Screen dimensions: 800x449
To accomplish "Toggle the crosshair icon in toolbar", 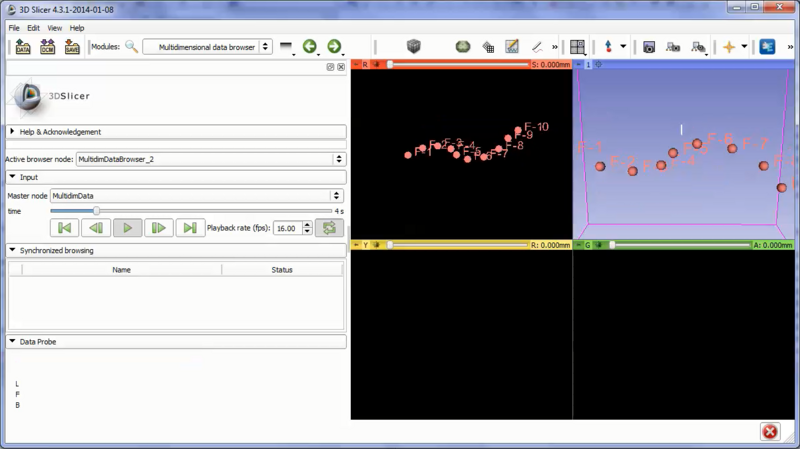I will pyautogui.click(x=729, y=47).
